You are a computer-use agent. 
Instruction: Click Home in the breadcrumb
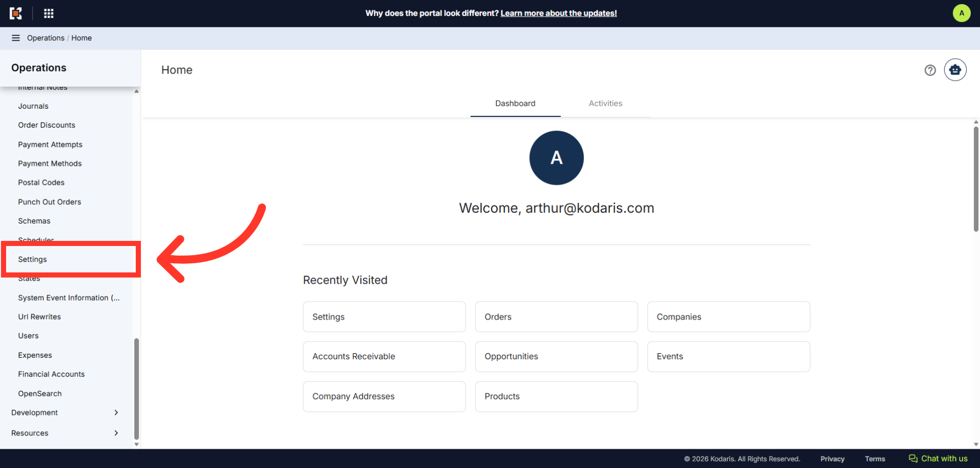[x=82, y=38]
